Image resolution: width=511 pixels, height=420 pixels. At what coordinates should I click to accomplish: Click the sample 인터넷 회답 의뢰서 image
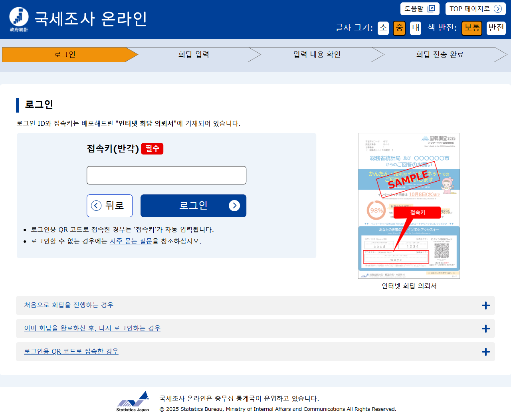click(409, 206)
